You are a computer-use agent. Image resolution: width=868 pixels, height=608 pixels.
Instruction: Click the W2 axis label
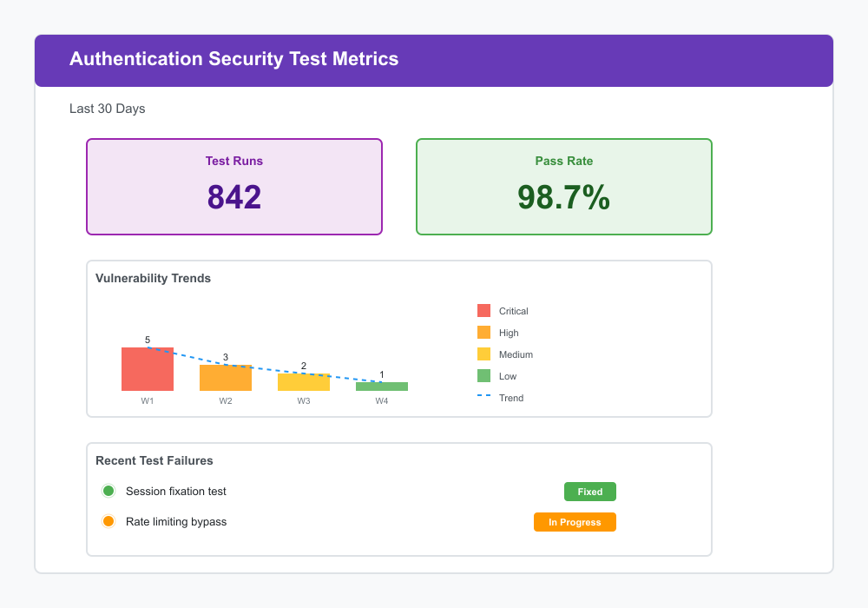pos(226,401)
